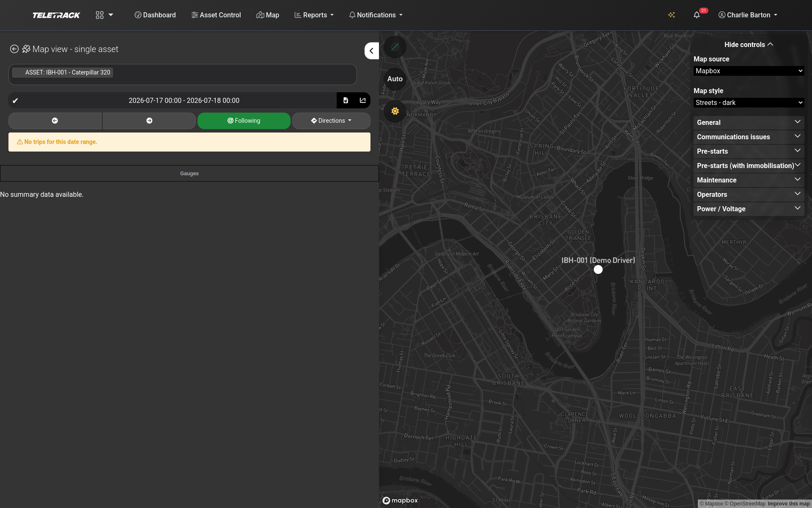Toggle the Auto map mode button
This screenshot has height=508, width=812.
(395, 79)
